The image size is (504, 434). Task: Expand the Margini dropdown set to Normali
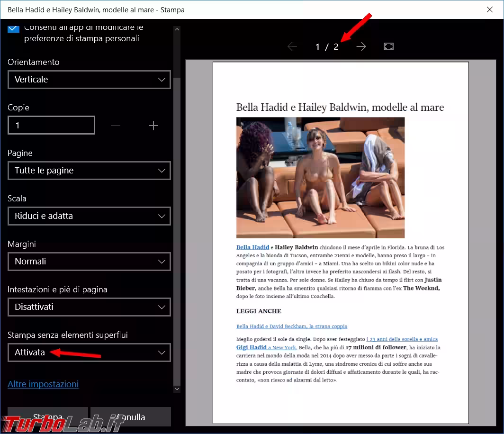pyautogui.click(x=89, y=262)
